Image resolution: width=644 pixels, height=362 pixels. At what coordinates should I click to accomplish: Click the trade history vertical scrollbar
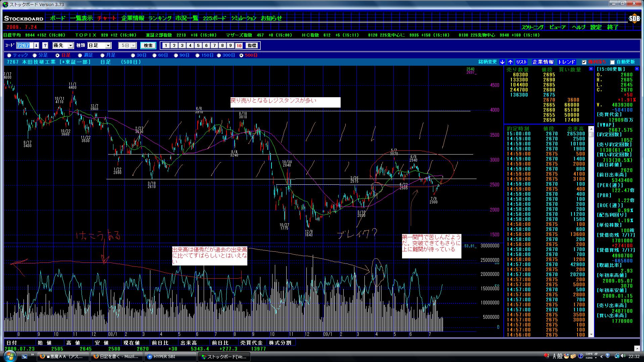pyautogui.click(x=591, y=235)
